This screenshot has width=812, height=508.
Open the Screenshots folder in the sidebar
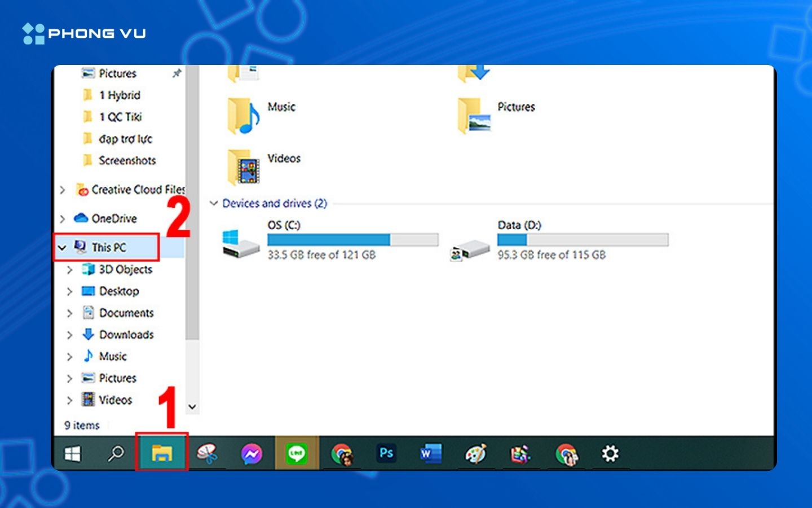[x=127, y=160]
